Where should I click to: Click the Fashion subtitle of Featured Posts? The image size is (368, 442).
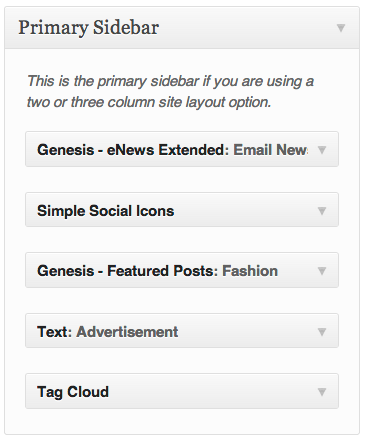[x=250, y=271]
